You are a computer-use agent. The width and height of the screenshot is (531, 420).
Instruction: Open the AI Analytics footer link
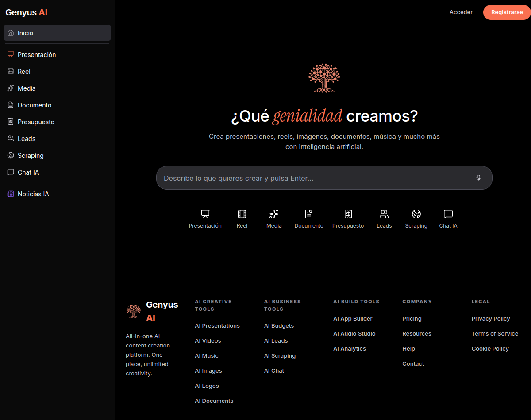point(350,349)
